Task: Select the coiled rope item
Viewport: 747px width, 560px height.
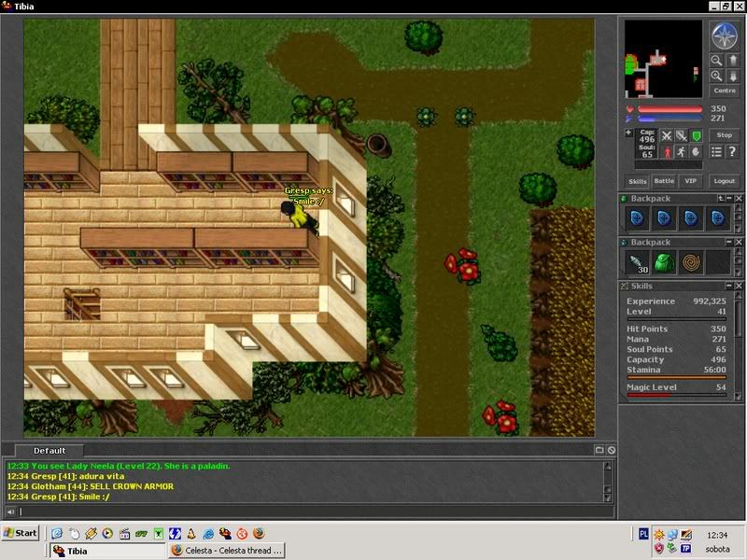Action: pos(691,262)
